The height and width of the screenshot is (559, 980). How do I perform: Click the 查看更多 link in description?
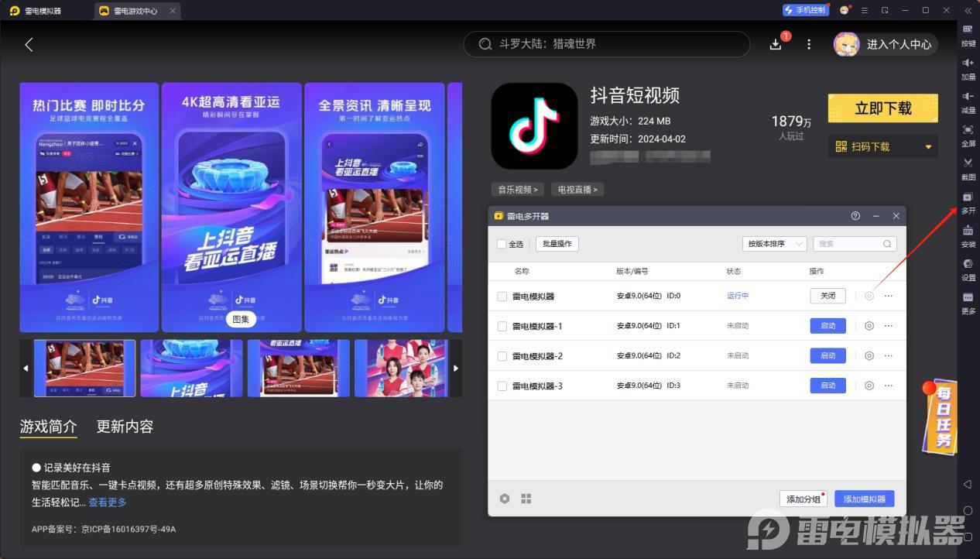108,502
